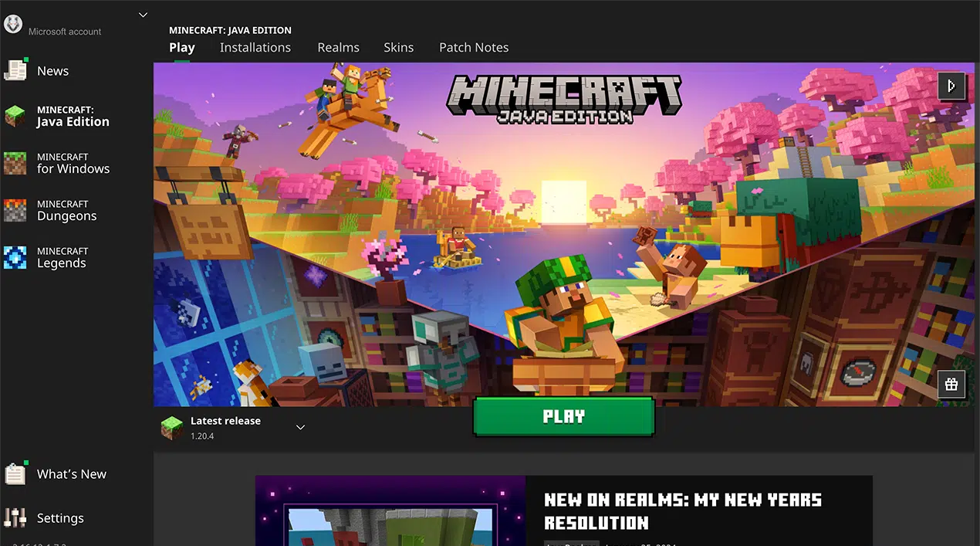The height and width of the screenshot is (546, 980).
Task: Select Minecraft Java Edition grass block icon
Action: [x=15, y=117]
